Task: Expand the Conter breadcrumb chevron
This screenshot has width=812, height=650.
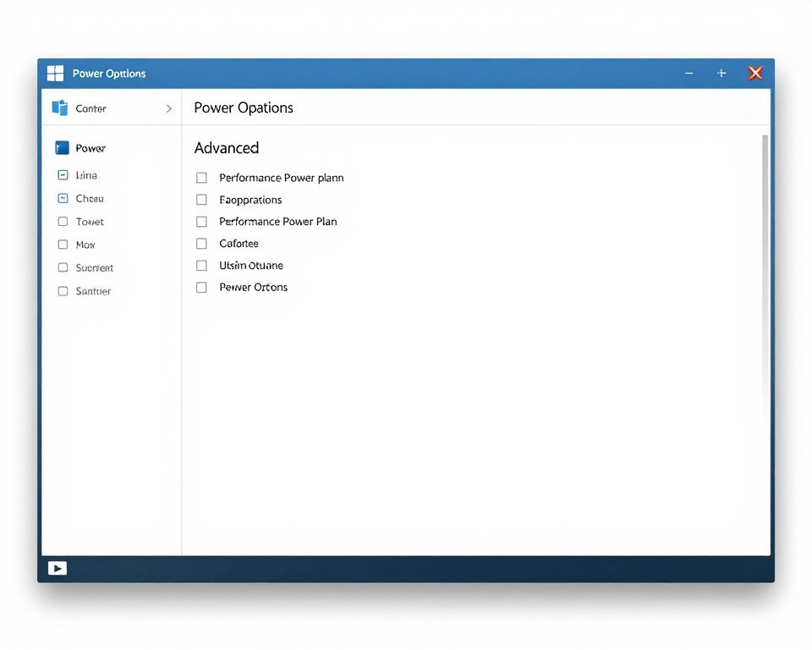Action: click(168, 107)
